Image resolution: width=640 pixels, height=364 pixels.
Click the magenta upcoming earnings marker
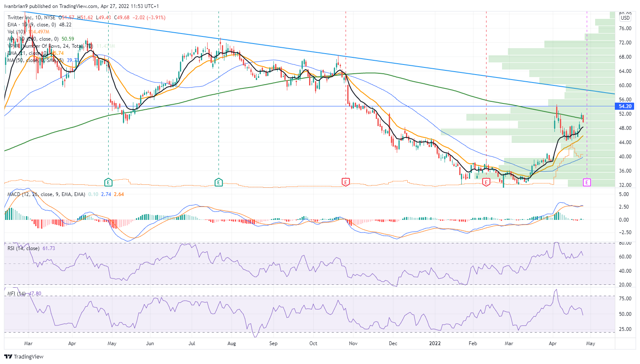(x=587, y=182)
